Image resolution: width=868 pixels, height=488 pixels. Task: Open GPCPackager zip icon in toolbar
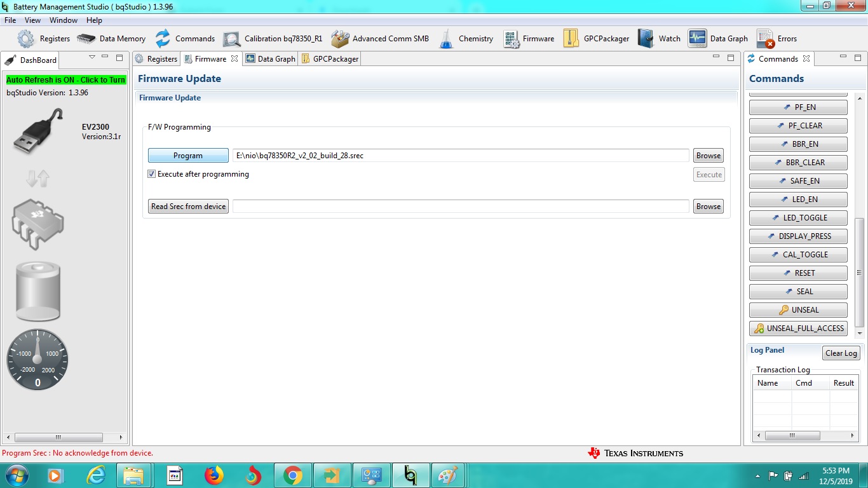571,39
